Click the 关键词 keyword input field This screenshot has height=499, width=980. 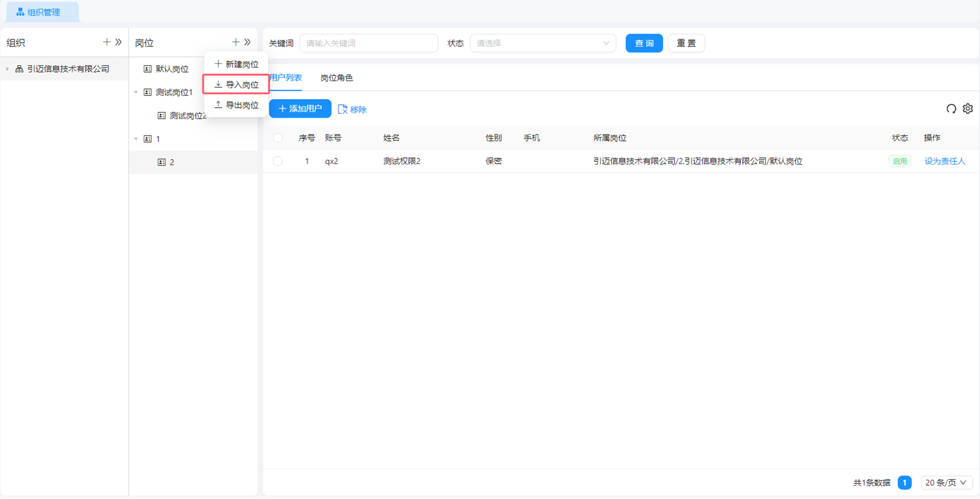click(x=368, y=44)
